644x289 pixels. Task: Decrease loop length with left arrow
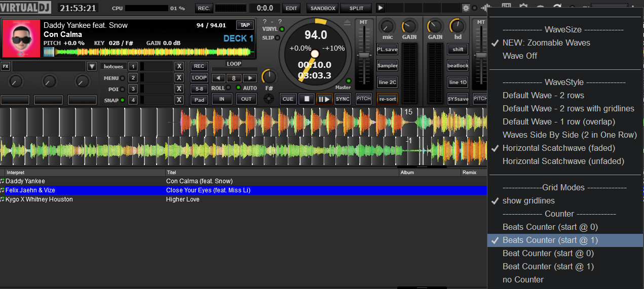coord(219,78)
